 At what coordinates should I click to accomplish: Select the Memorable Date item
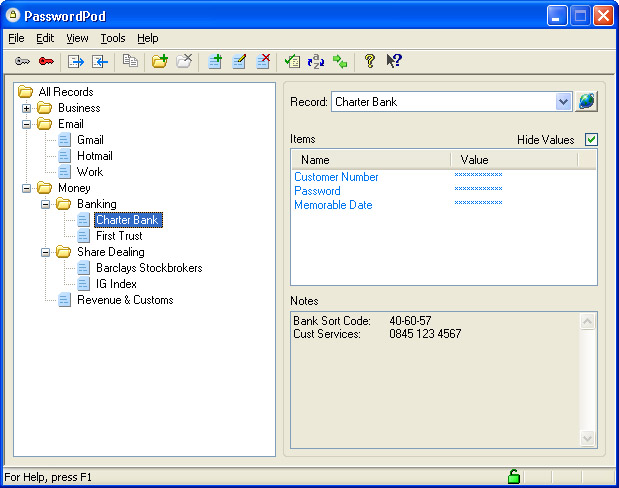(333, 205)
